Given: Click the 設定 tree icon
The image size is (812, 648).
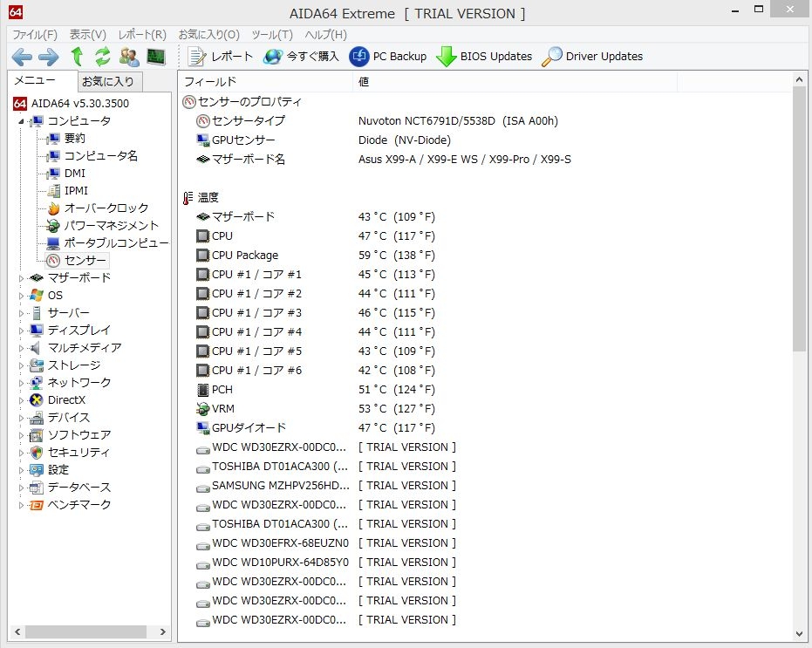Looking at the screenshot, I should [37, 470].
